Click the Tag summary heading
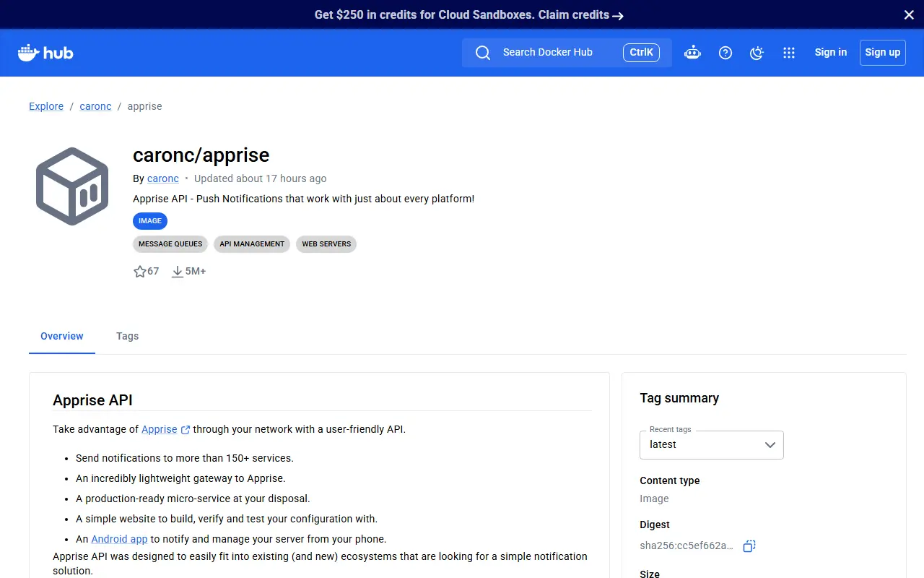This screenshot has height=578, width=924. point(679,398)
